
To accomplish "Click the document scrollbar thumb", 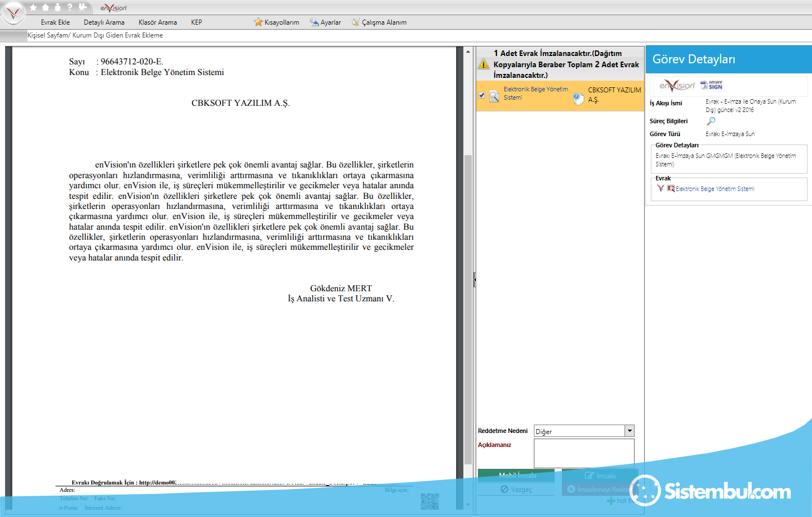I will tap(468, 309).
